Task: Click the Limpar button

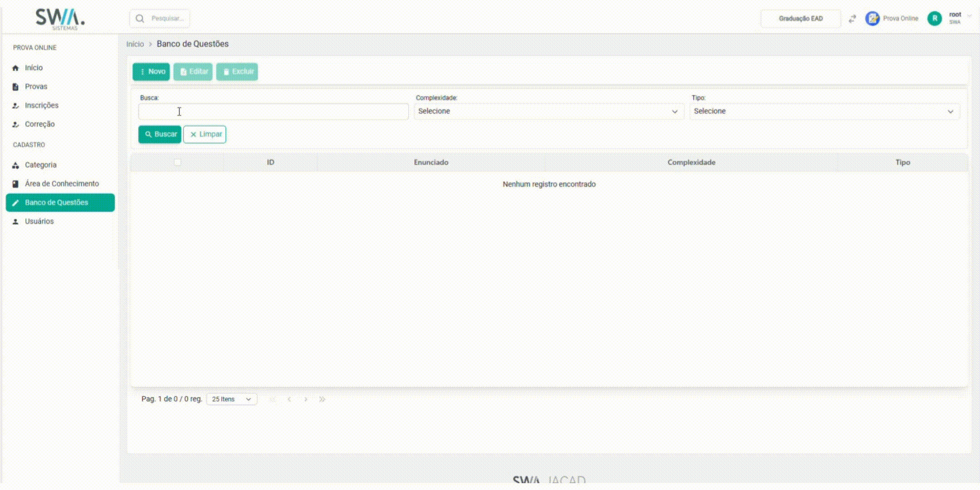Action: (205, 134)
